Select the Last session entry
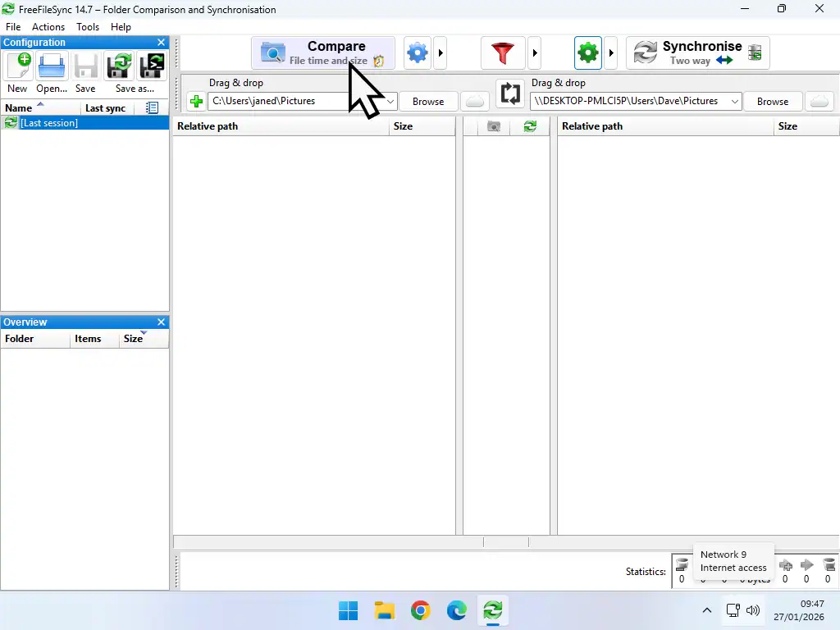This screenshot has height=630, width=840. click(x=49, y=122)
